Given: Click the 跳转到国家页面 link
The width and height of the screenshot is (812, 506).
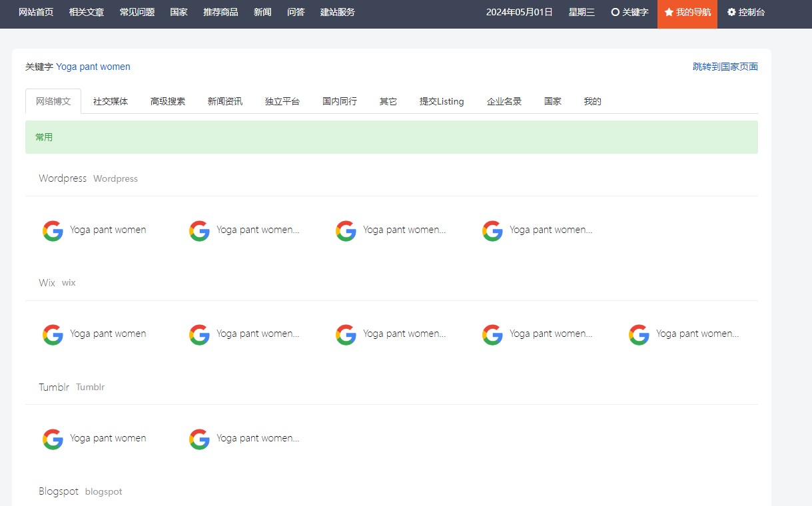Looking at the screenshot, I should pyautogui.click(x=725, y=67).
